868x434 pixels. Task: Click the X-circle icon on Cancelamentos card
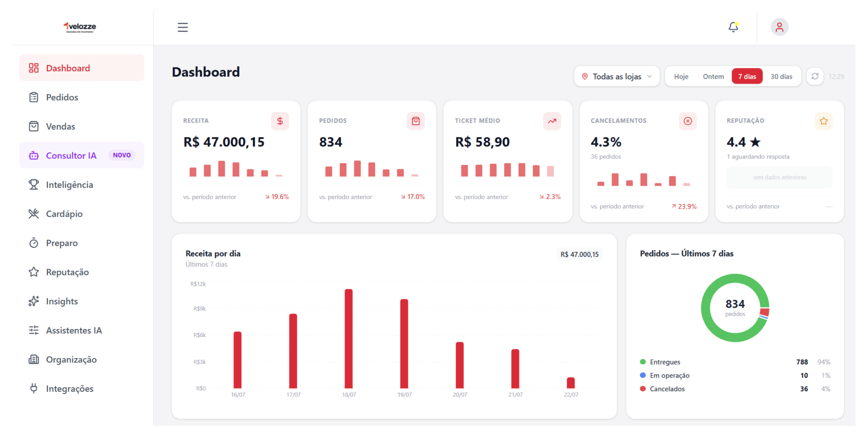tap(688, 121)
